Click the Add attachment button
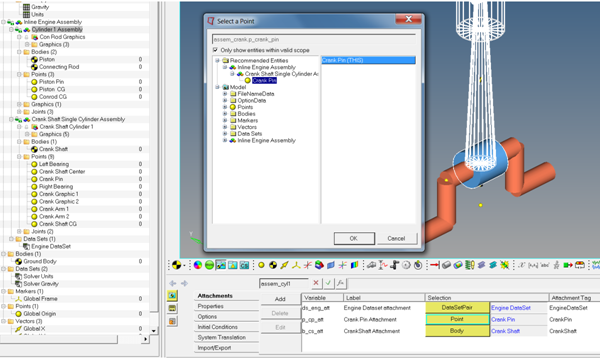Image resolution: width=600 pixels, height=360 pixels. click(280, 299)
